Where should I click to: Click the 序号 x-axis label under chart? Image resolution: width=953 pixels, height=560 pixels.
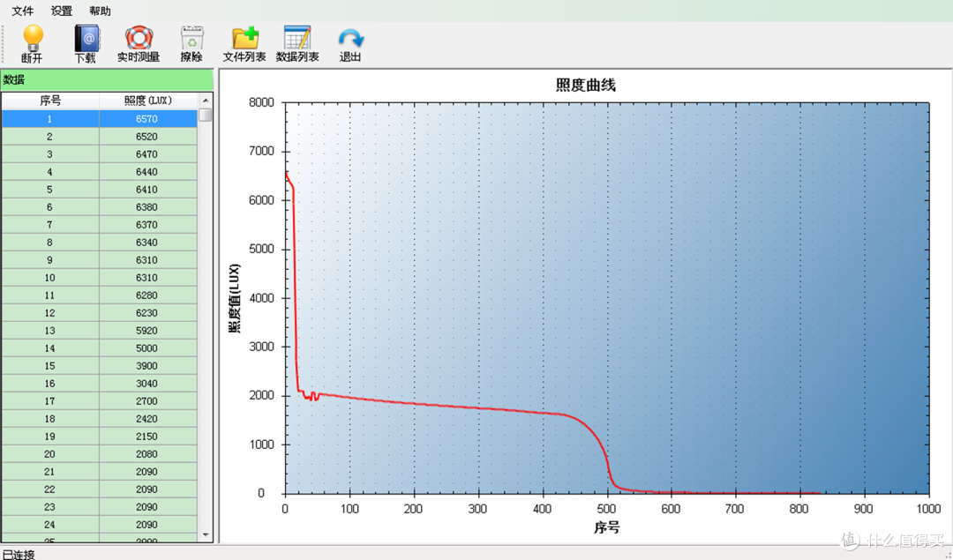tap(606, 527)
